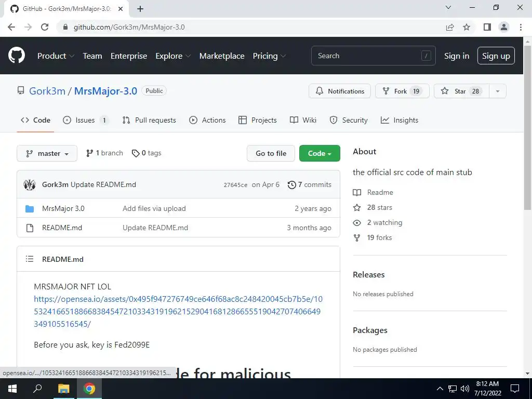Image resolution: width=532 pixels, height=399 pixels.
Task: View the 0 tags link
Action: (147, 153)
